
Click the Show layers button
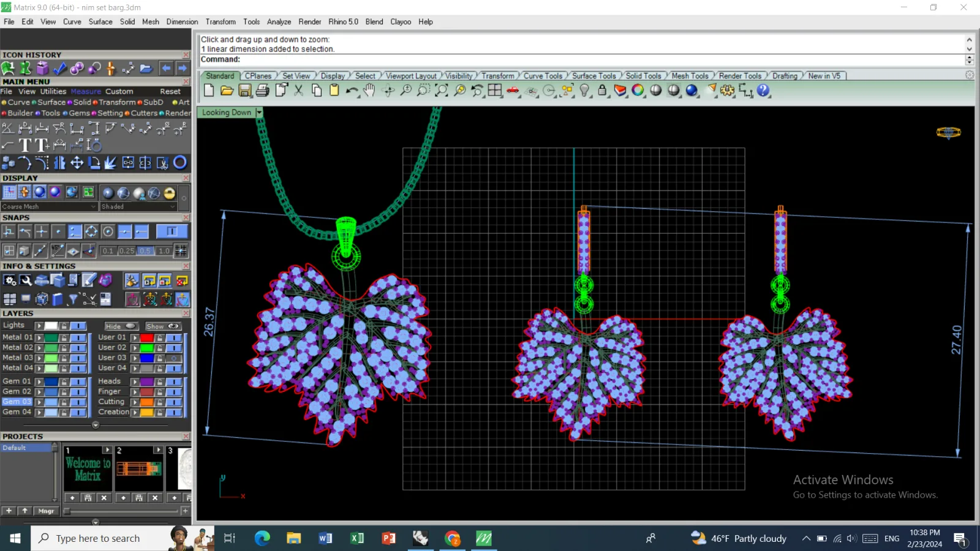(x=163, y=326)
